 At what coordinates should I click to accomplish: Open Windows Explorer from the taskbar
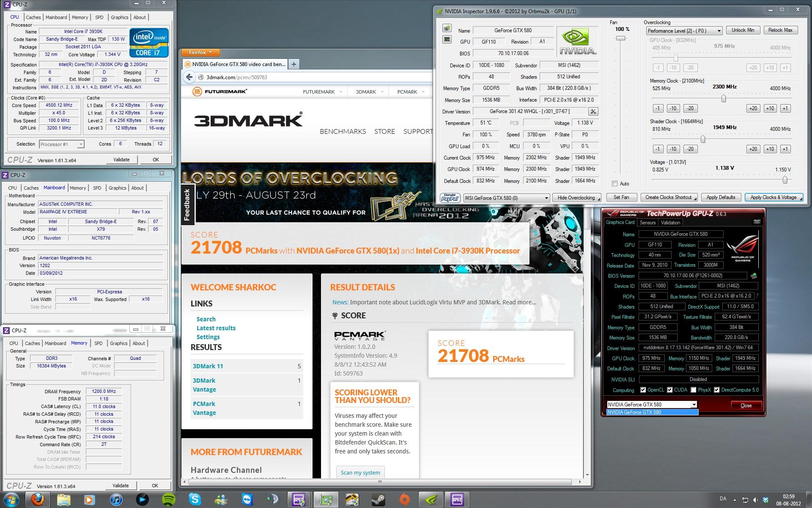pyautogui.click(x=63, y=500)
